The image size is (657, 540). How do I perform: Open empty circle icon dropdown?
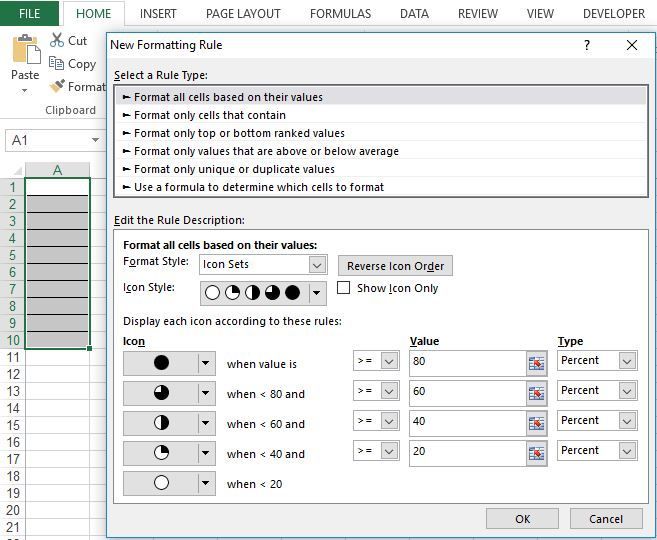pyautogui.click(x=205, y=483)
